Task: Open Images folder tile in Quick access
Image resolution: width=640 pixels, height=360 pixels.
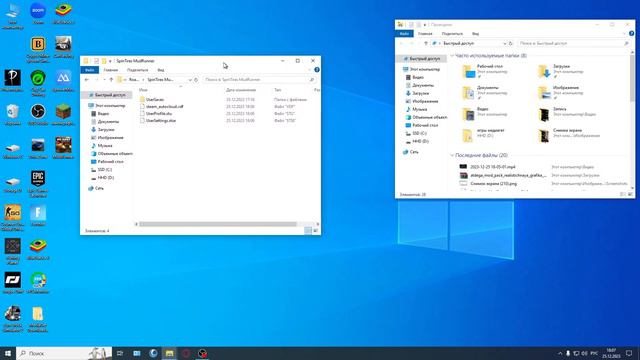Action: pyautogui.click(x=561, y=92)
